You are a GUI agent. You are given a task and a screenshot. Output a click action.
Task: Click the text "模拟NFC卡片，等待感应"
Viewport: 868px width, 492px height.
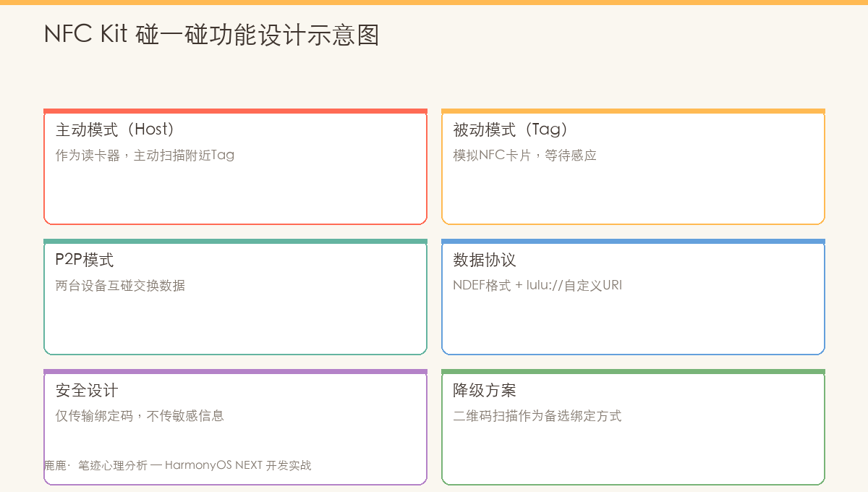(524, 155)
